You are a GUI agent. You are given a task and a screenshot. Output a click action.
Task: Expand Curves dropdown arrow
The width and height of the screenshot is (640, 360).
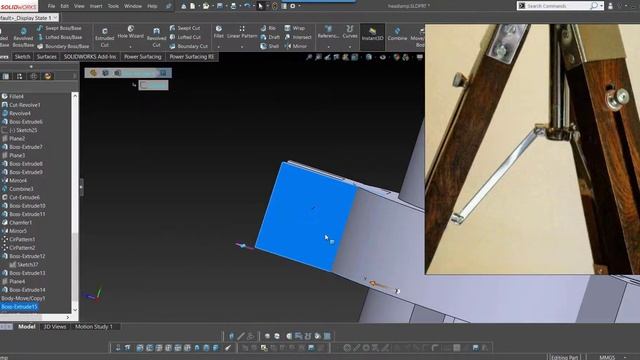click(x=350, y=47)
